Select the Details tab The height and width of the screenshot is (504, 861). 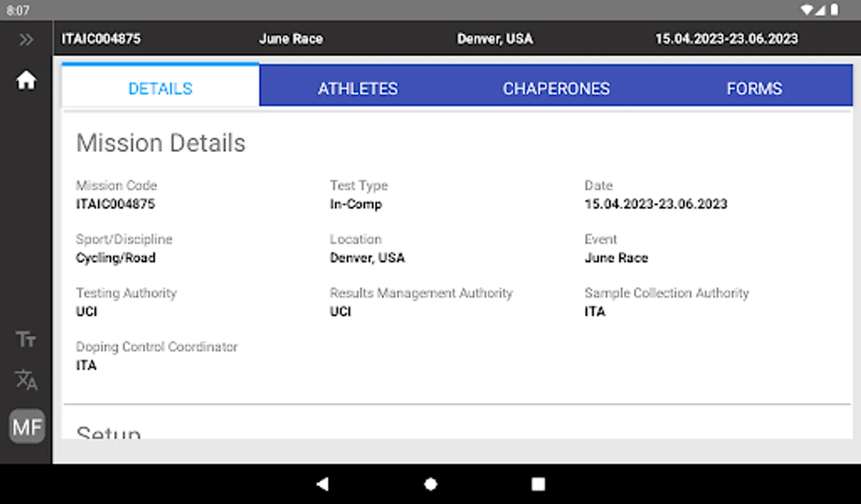point(160,88)
